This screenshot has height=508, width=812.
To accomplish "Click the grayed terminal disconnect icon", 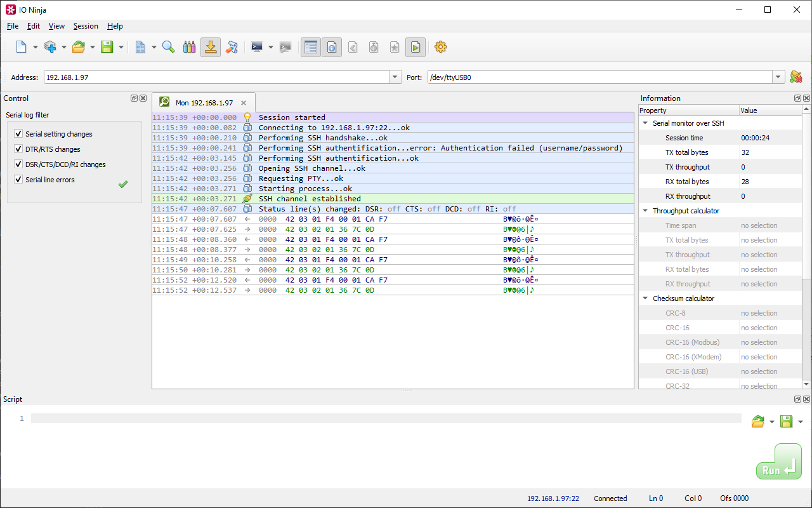I will [x=285, y=47].
